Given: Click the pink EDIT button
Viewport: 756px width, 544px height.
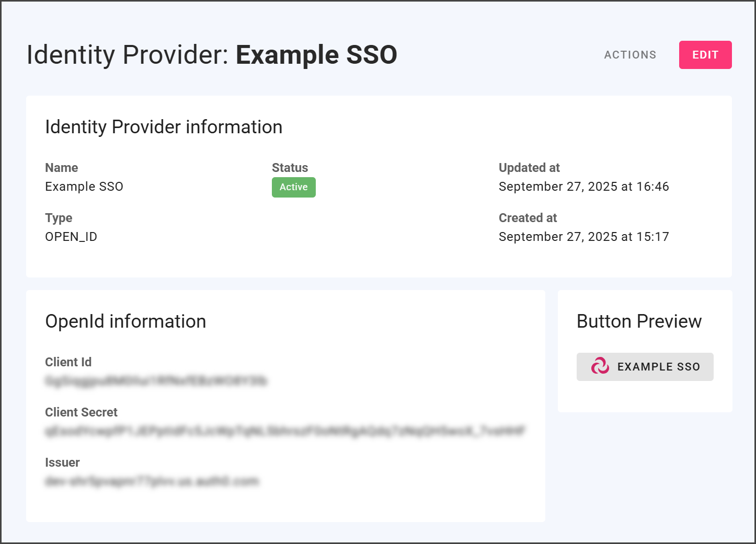Looking at the screenshot, I should point(705,55).
